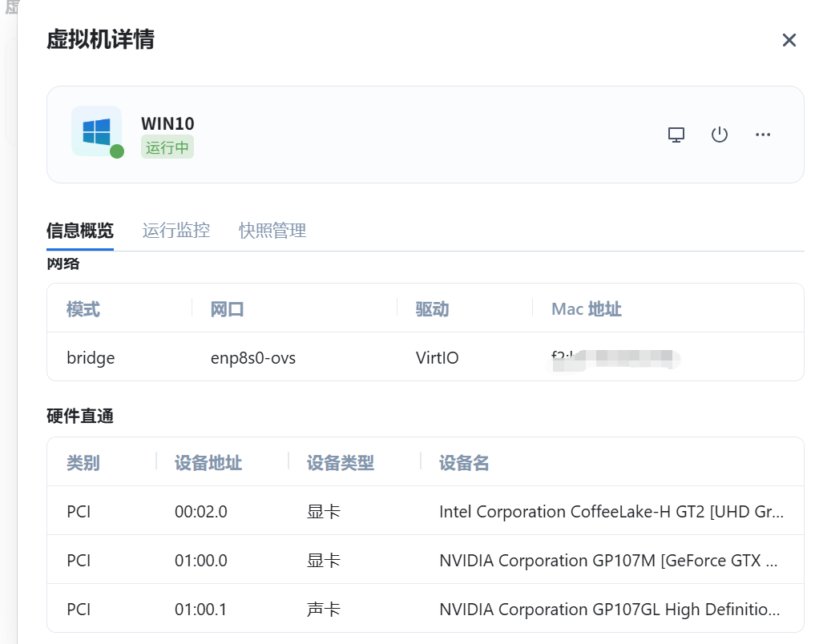
Task: Click the blurred Mac address value
Action: [x=616, y=359]
